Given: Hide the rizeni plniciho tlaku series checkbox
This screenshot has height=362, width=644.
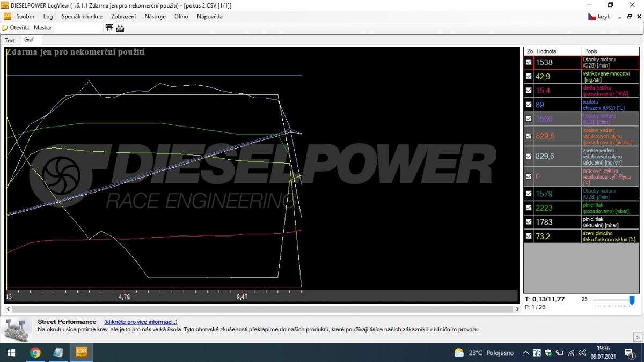Looking at the screenshot, I should [529, 236].
